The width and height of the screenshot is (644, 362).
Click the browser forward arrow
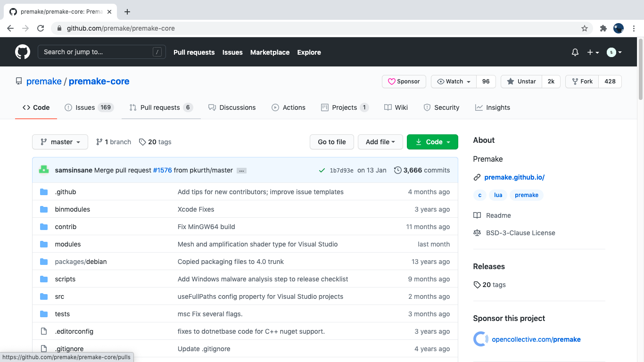25,28
